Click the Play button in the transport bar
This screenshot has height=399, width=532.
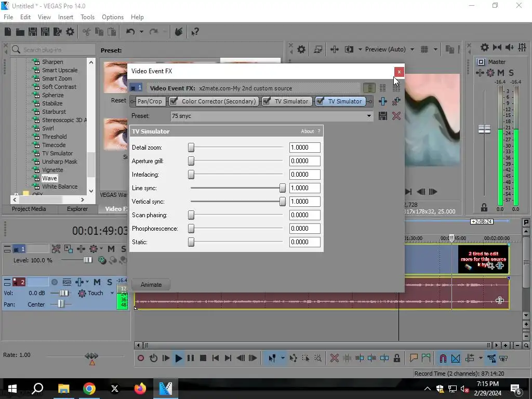(x=179, y=358)
